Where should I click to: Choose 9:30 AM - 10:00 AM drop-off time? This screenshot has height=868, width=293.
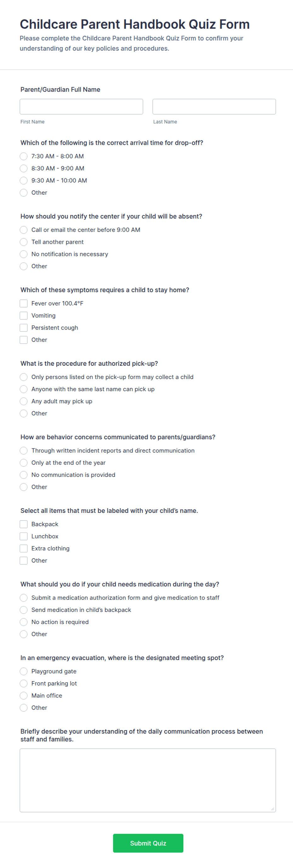[x=24, y=181]
